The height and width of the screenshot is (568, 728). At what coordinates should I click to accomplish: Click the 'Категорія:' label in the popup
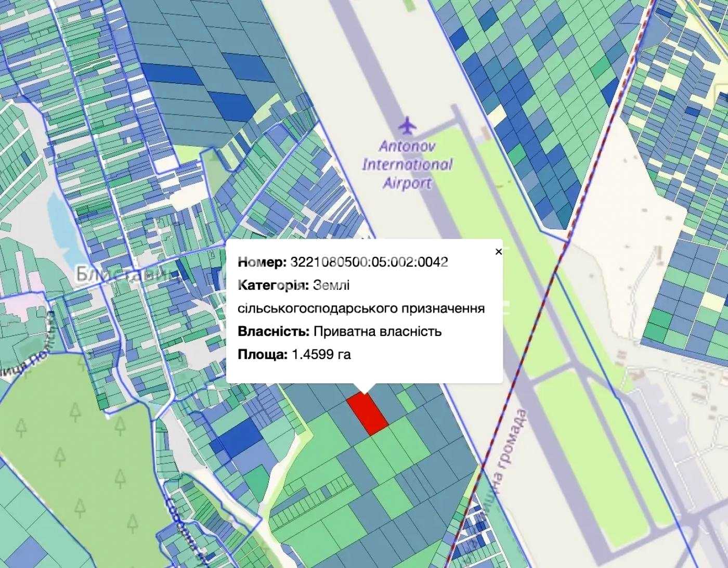point(274,285)
